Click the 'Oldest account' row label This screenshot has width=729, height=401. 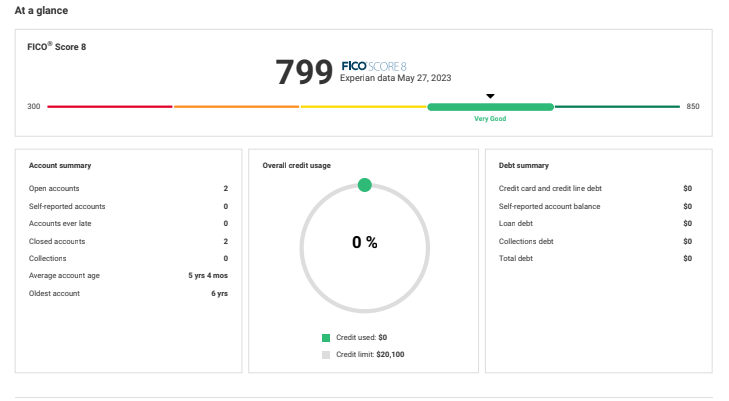[54, 293]
